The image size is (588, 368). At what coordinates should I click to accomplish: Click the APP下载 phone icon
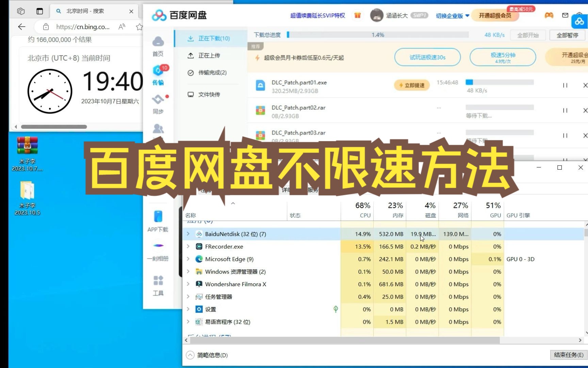tap(158, 216)
